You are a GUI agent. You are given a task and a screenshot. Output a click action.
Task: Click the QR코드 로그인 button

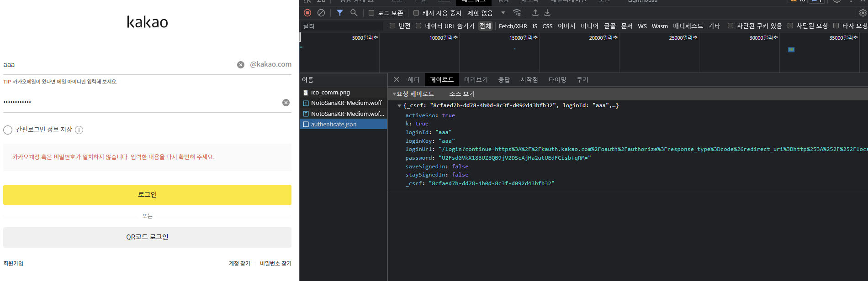tap(147, 237)
